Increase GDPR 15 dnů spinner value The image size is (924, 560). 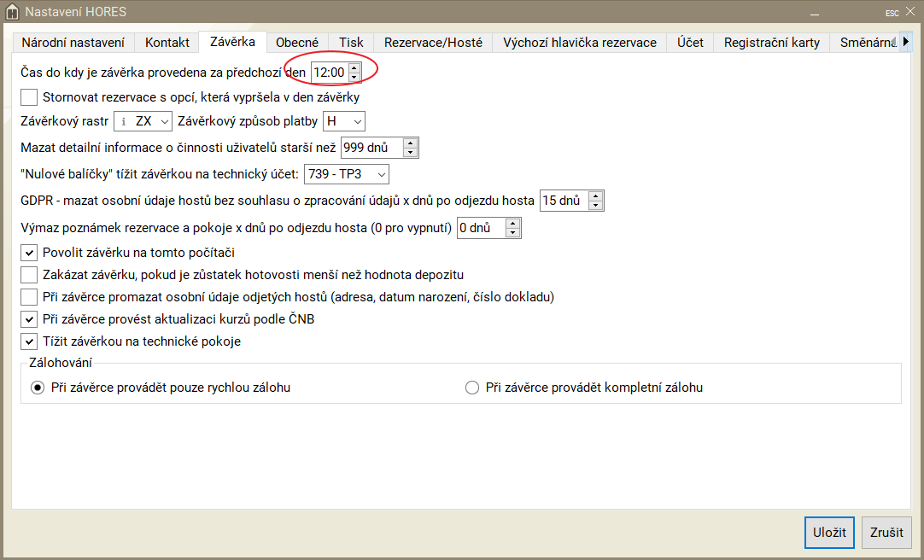(596, 196)
